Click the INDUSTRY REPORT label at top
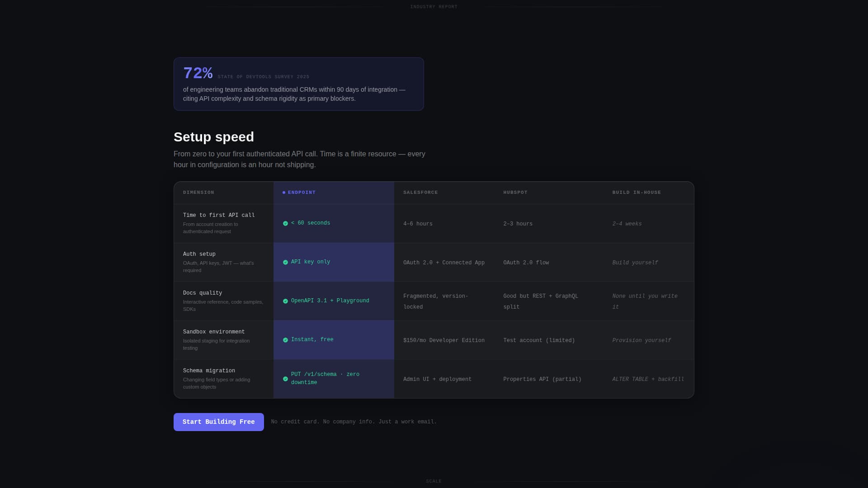 pyautogui.click(x=434, y=6)
